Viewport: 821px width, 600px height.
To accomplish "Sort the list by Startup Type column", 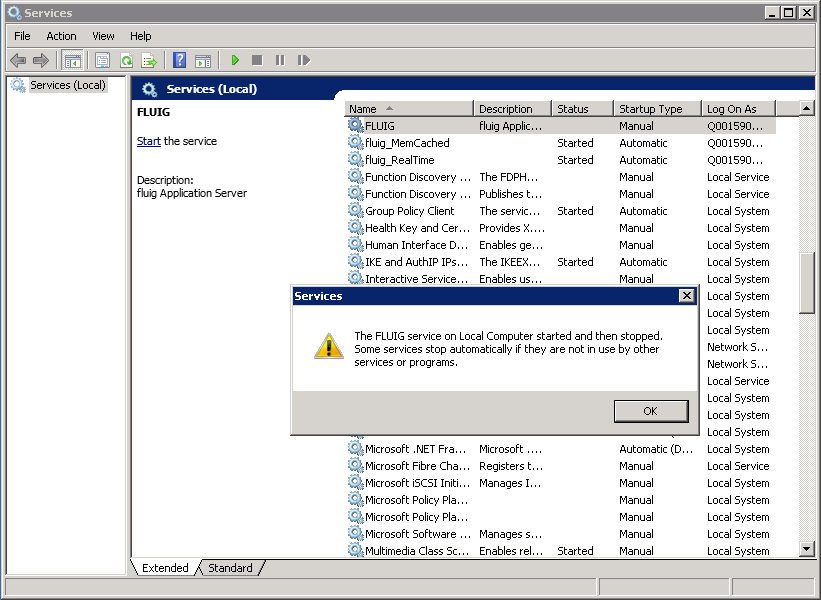I will pyautogui.click(x=650, y=109).
